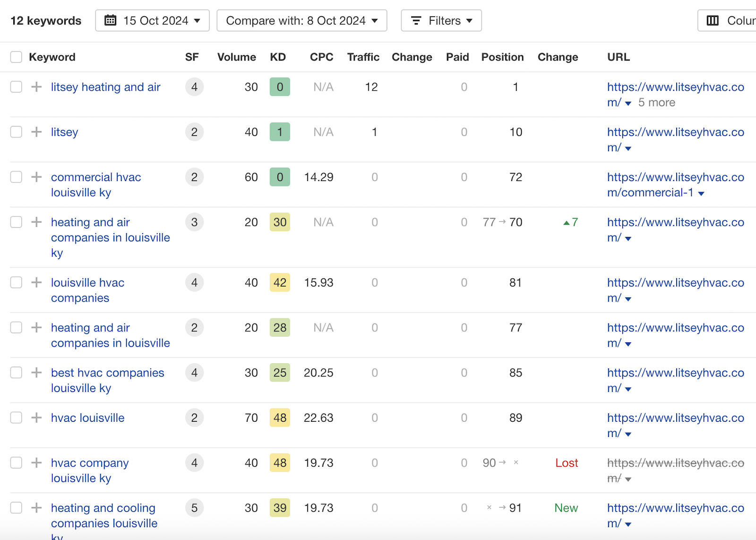The image size is (756, 540).
Task: Click the plus icon beside 'litsey' keyword
Action: pos(36,132)
